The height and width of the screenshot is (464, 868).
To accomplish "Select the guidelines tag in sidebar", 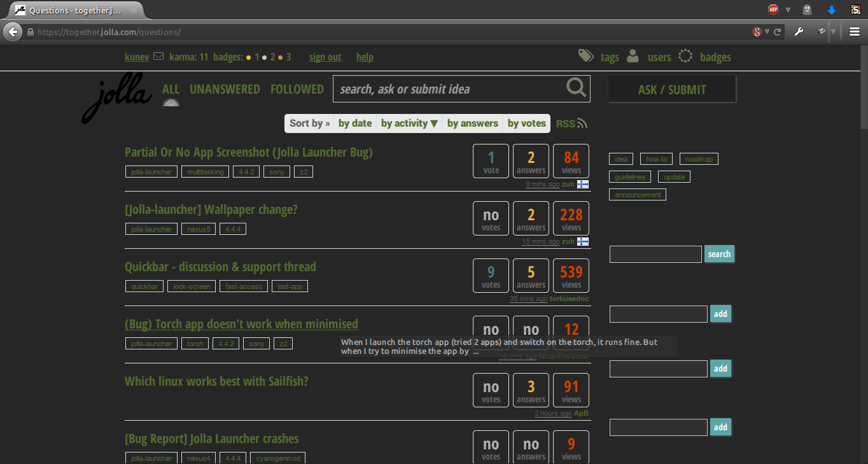I will pyautogui.click(x=630, y=177).
